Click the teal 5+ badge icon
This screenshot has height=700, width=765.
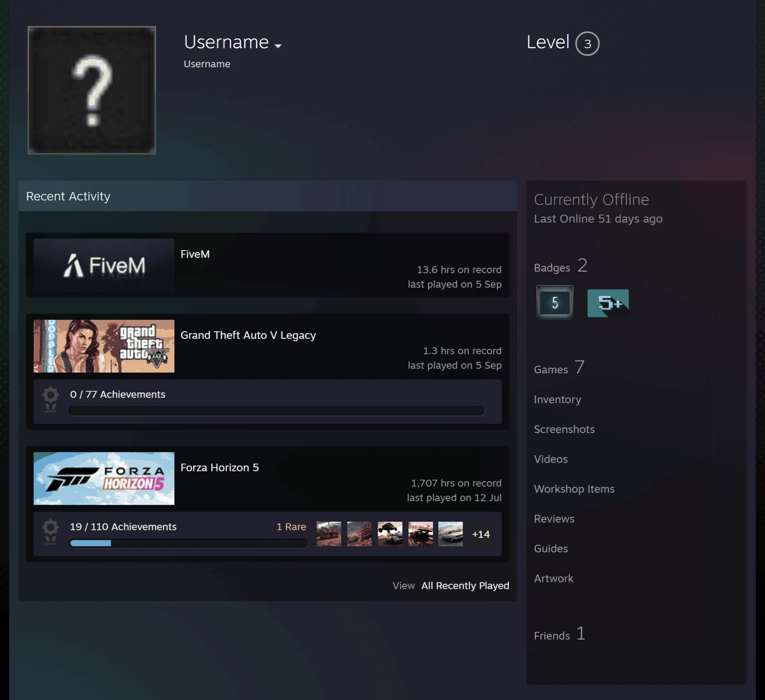click(x=608, y=303)
